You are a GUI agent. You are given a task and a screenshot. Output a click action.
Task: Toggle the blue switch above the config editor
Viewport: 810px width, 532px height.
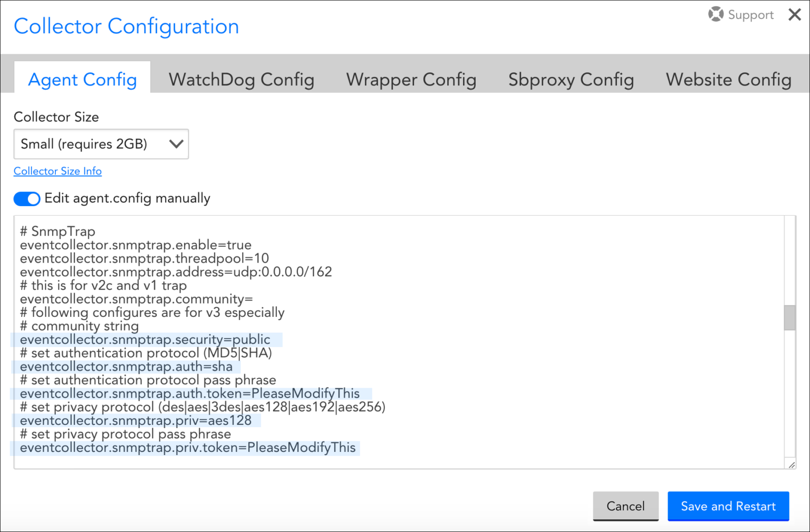[x=26, y=199]
